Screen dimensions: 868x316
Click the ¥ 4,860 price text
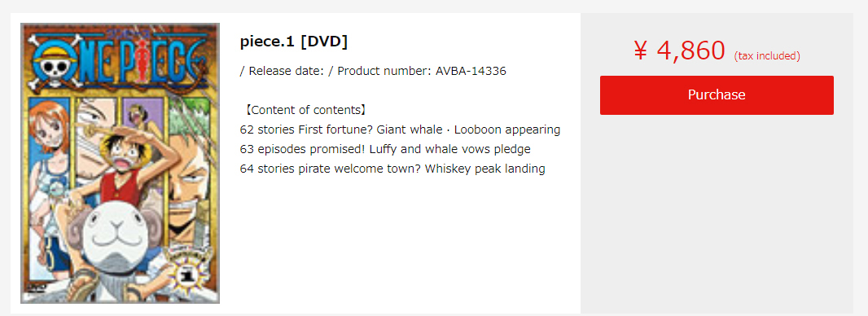click(x=679, y=51)
